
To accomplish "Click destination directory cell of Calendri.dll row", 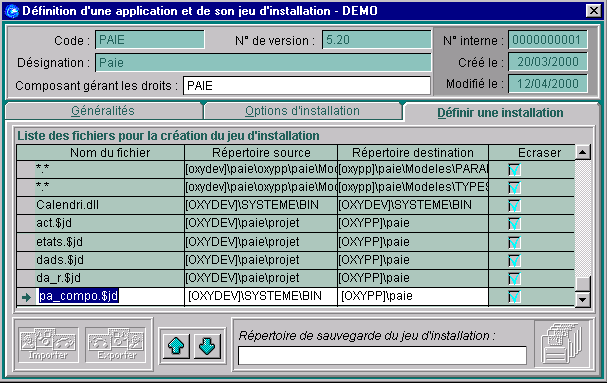I will point(413,205).
